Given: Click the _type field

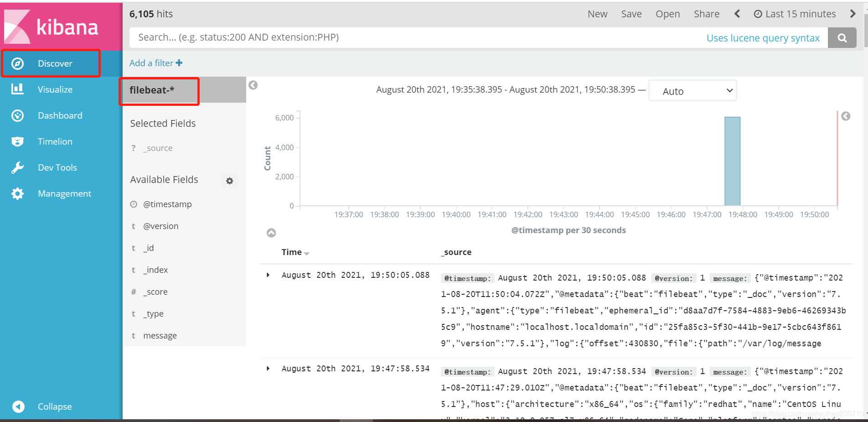Looking at the screenshot, I should click(153, 314).
